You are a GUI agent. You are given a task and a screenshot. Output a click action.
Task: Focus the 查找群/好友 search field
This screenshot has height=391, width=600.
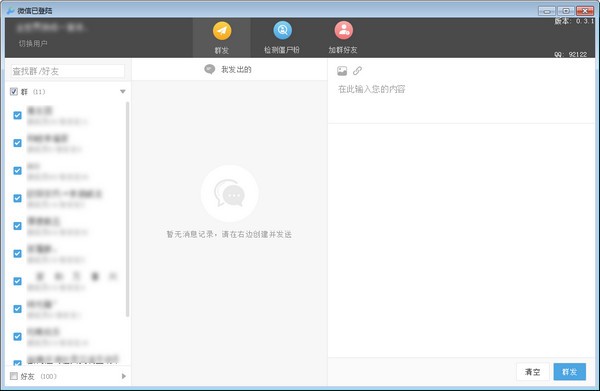(x=68, y=71)
